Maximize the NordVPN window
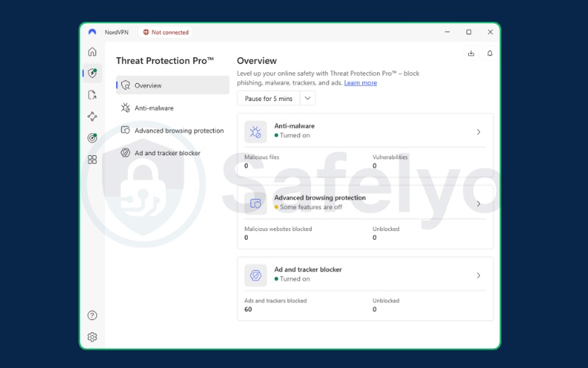This screenshot has width=588, height=368. [469, 32]
